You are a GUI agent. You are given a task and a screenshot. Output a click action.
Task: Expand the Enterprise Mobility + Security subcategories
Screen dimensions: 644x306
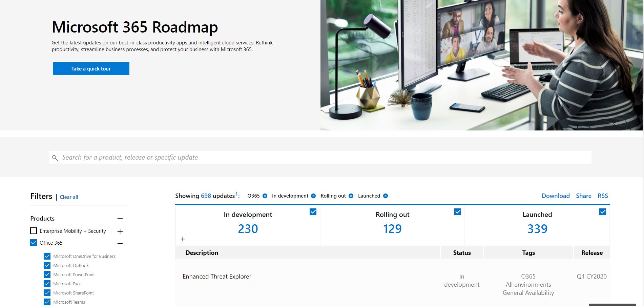tap(120, 231)
